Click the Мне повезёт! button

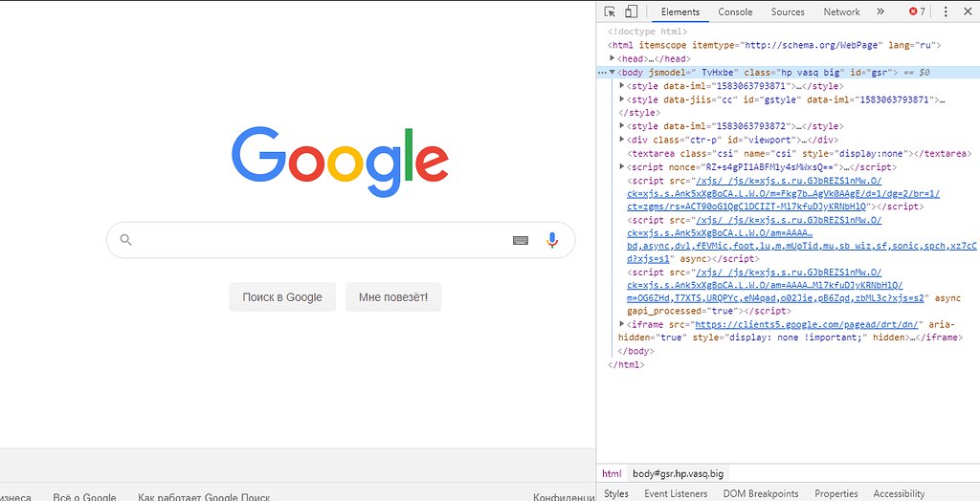coord(393,297)
